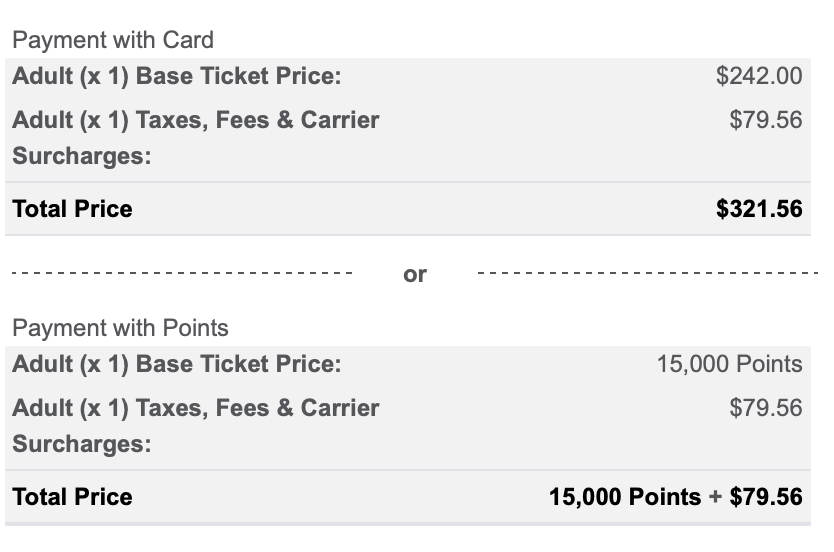Click the Payment with Card heading
Viewport: 834px width, 552px height.
112,40
